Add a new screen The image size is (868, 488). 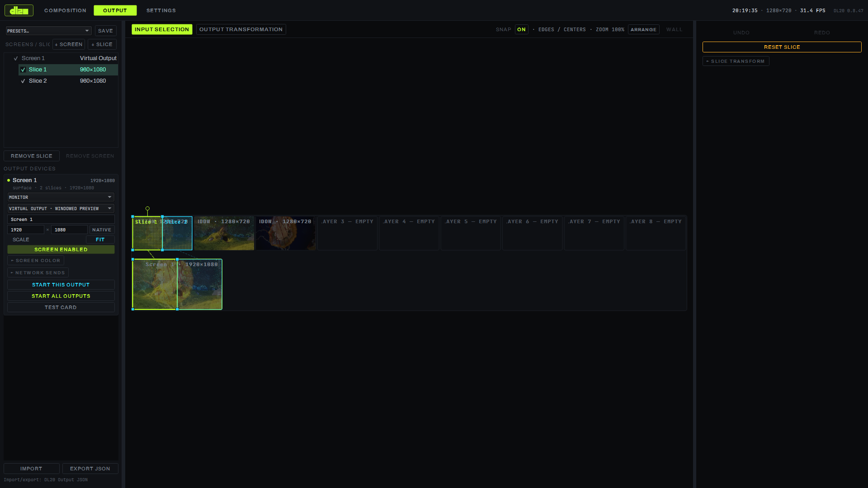pyautogui.click(x=69, y=44)
